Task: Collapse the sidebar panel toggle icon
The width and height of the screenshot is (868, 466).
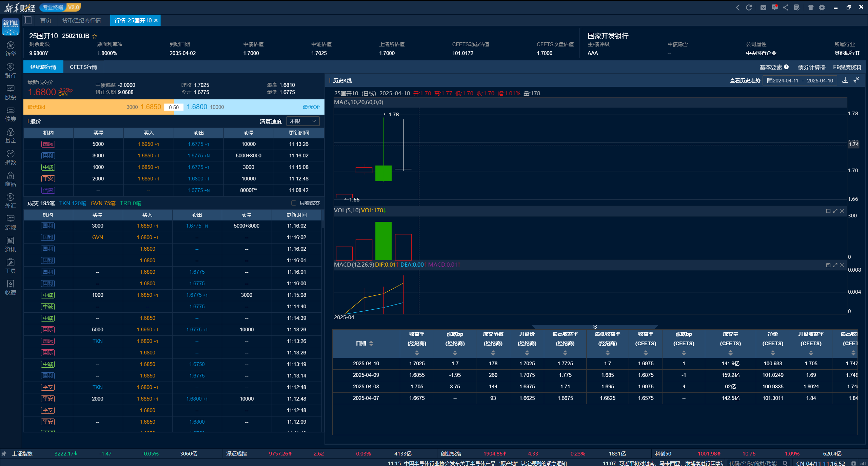Action: click(x=28, y=20)
